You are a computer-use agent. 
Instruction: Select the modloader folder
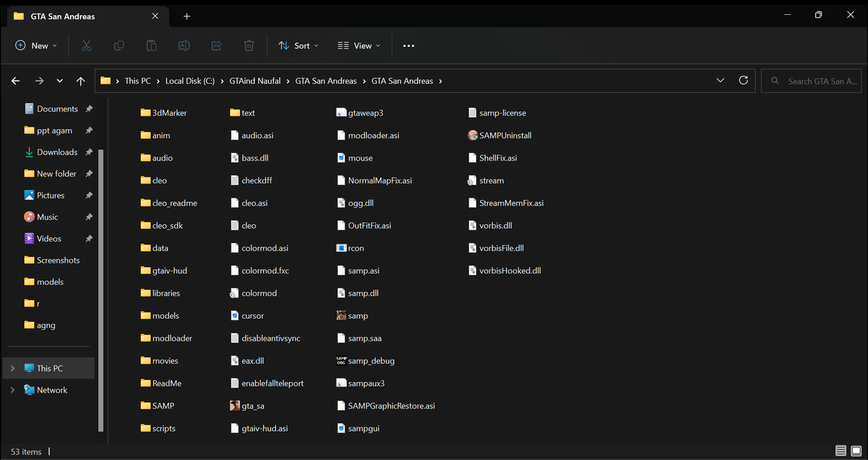167,338
